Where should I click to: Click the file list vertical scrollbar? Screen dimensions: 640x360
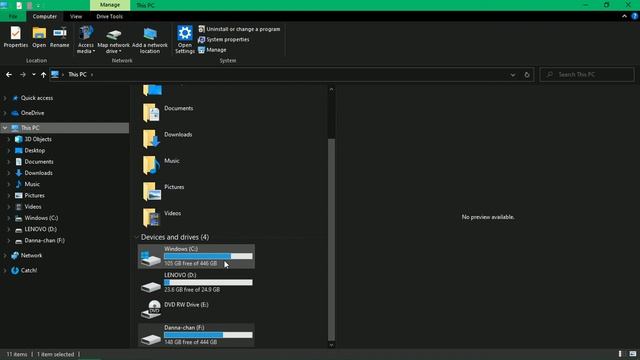331,239
